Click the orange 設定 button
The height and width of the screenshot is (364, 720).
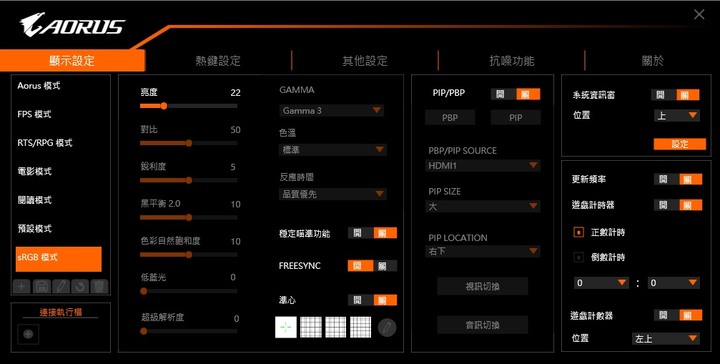pos(680,144)
